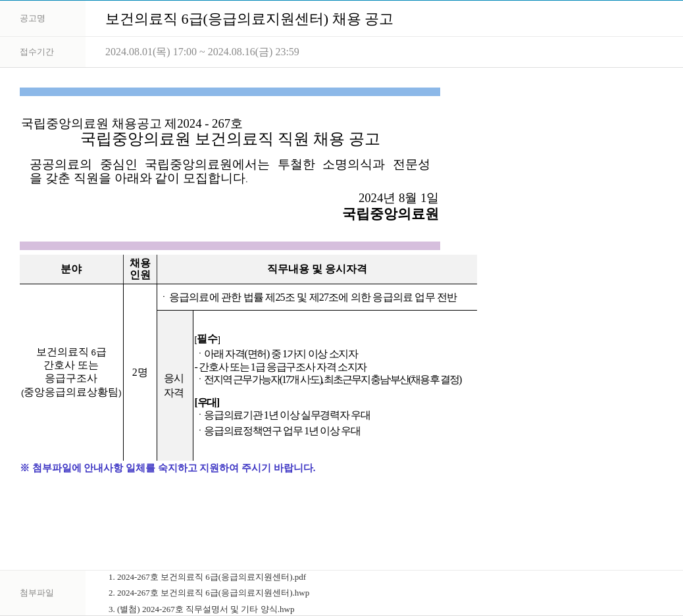Image resolution: width=683 pixels, height=616 pixels.
Task: Click the 직무내용 및 응시자격 table header
Action: [316, 269]
